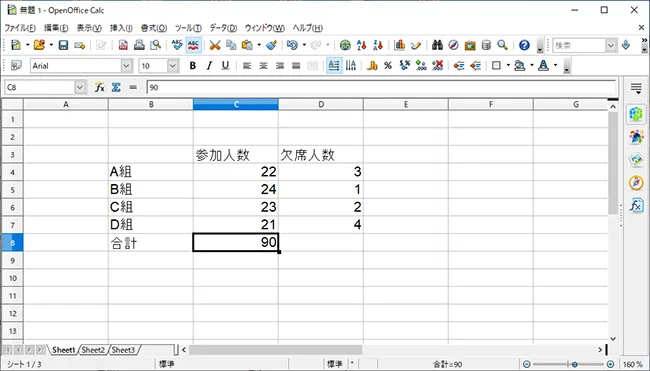650x371 pixels.
Task: Expand the Name Box C8 dropdown
Action: [80, 87]
